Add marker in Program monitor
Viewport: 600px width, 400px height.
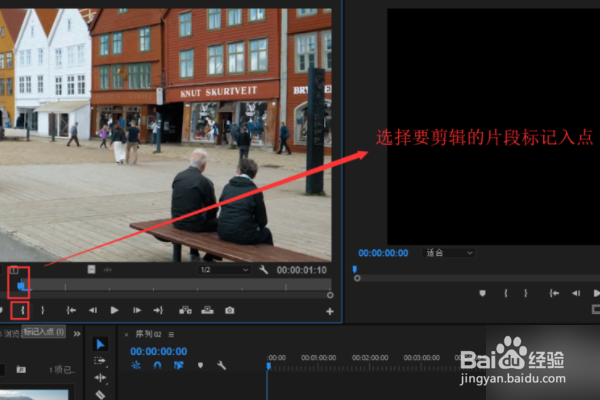[x=483, y=293]
